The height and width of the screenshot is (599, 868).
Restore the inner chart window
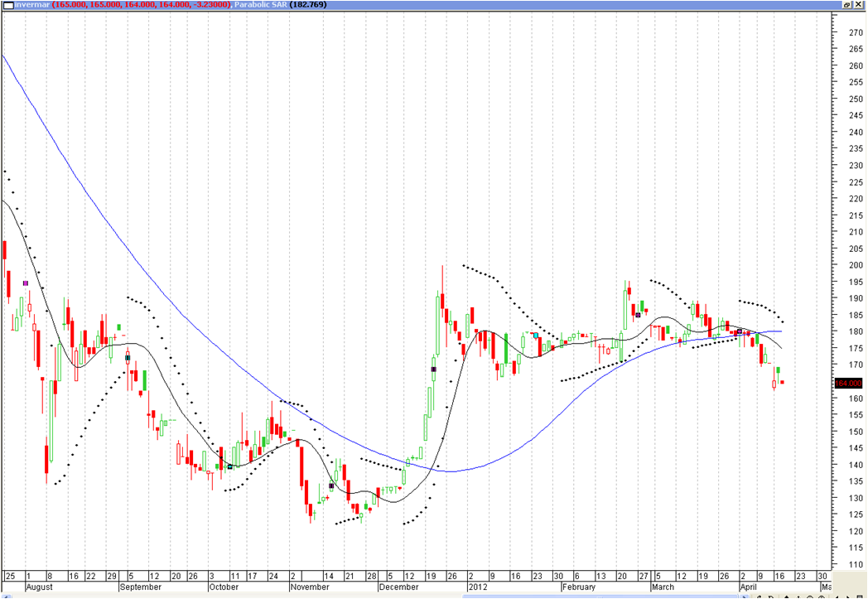[x=847, y=4]
